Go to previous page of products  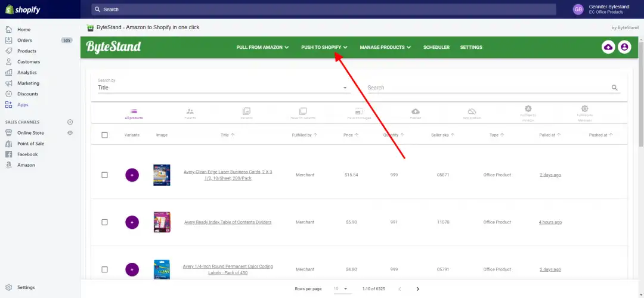(400, 289)
